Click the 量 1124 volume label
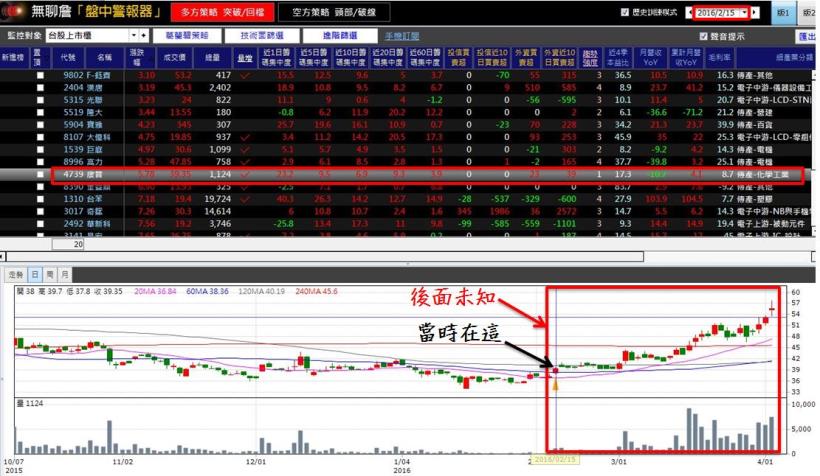This screenshot has width=820, height=476. [x=30, y=403]
